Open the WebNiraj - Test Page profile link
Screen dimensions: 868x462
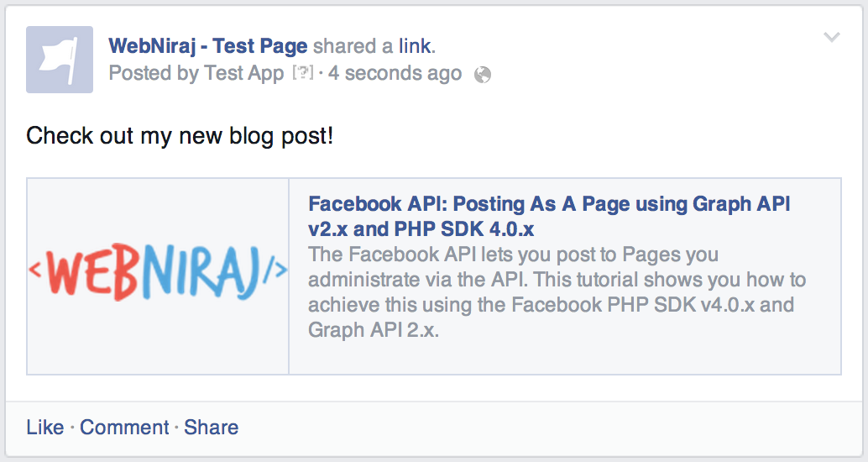pyautogui.click(x=207, y=46)
